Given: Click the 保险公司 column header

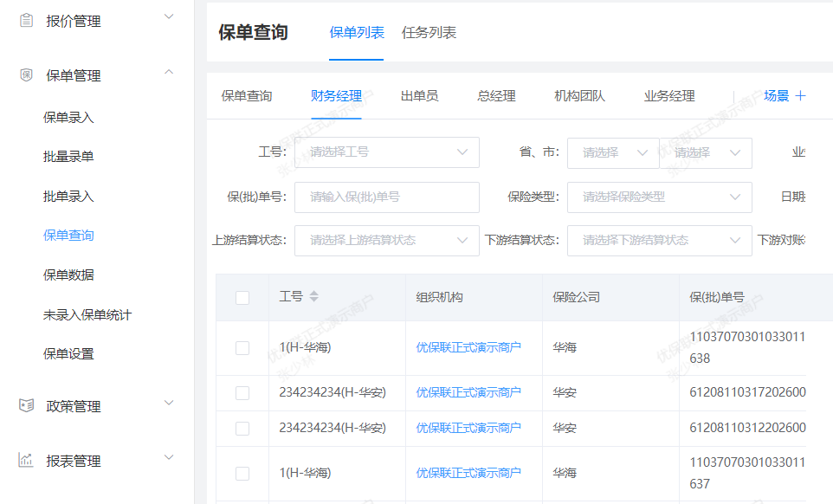Looking at the screenshot, I should point(576,297).
